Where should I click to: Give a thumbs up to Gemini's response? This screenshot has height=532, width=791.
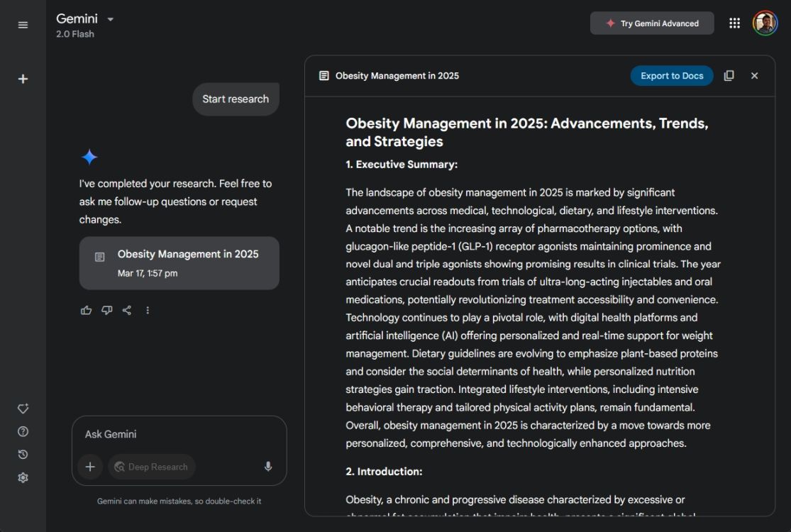point(86,310)
